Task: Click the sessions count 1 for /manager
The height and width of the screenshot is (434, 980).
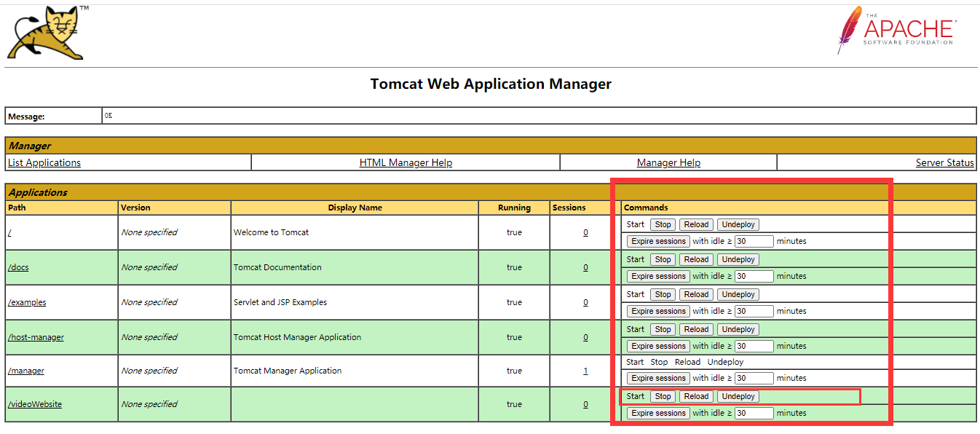Action: click(585, 371)
